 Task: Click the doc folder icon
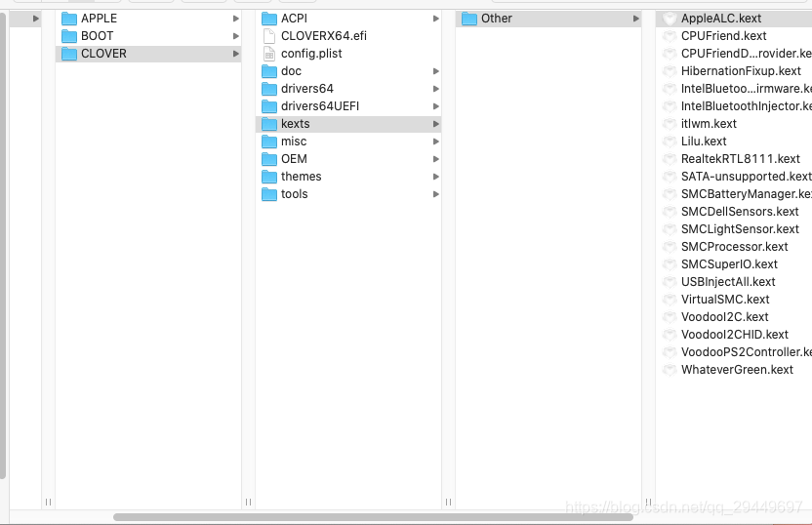click(x=268, y=71)
